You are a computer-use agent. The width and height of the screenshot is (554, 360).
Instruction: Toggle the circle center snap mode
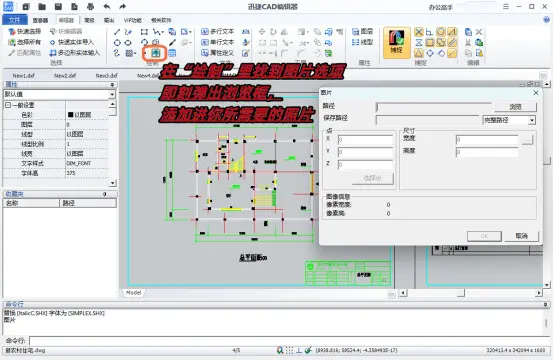coord(441,32)
